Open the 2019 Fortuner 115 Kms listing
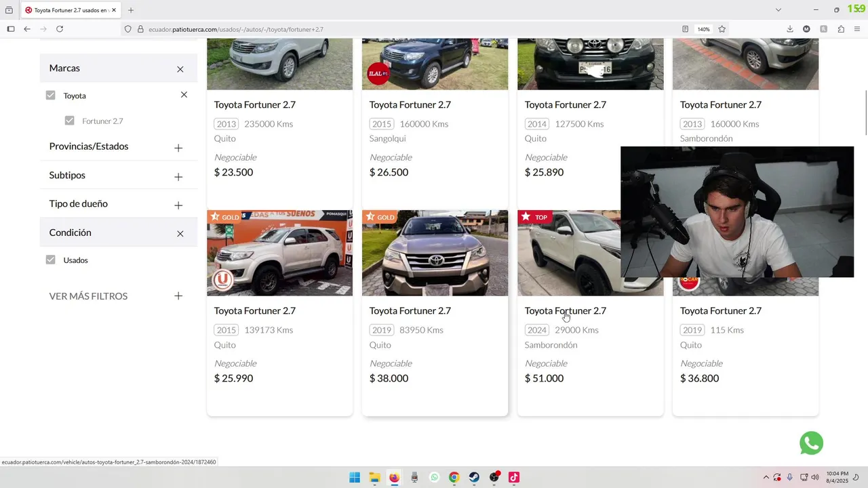The width and height of the screenshot is (868, 488). [x=720, y=310]
